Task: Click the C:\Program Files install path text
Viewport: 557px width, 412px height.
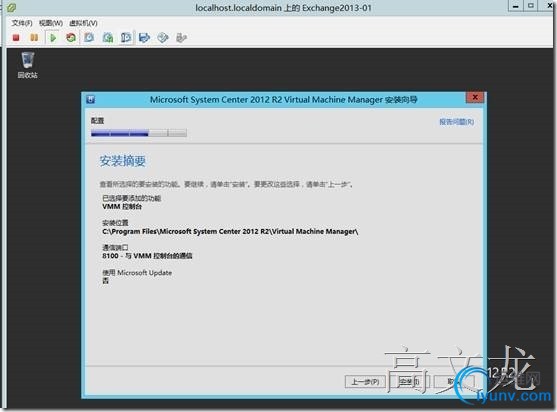Action: 230,232
